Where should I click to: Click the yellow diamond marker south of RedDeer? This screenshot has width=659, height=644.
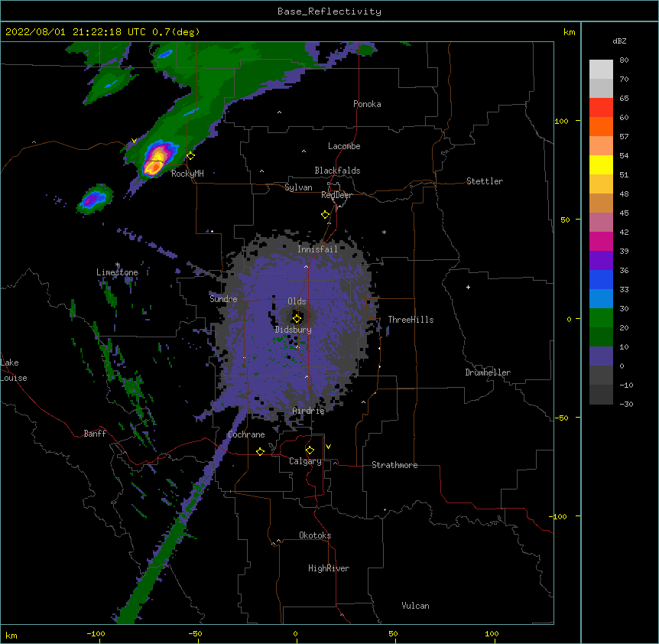326,215
